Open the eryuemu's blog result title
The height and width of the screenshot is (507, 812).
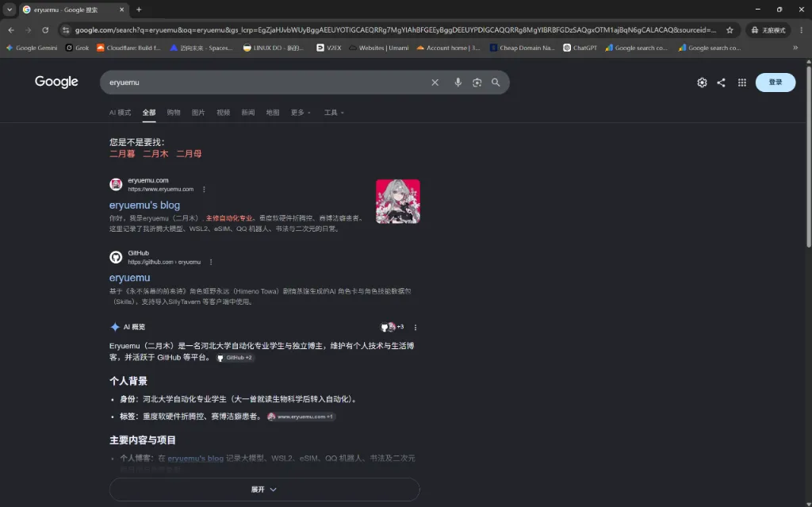tap(144, 205)
